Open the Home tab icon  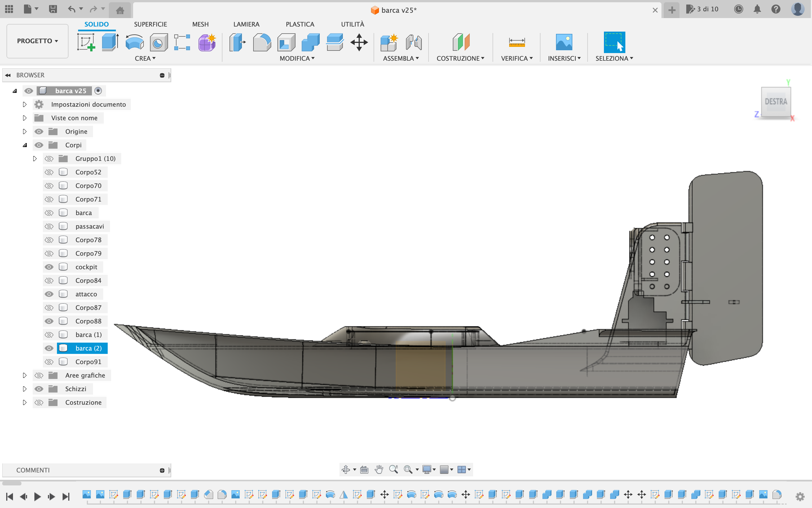120,10
